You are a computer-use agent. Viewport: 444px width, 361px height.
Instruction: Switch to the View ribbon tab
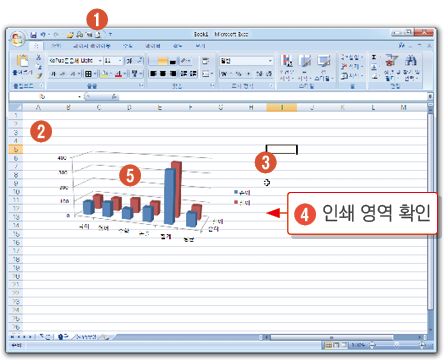201,46
